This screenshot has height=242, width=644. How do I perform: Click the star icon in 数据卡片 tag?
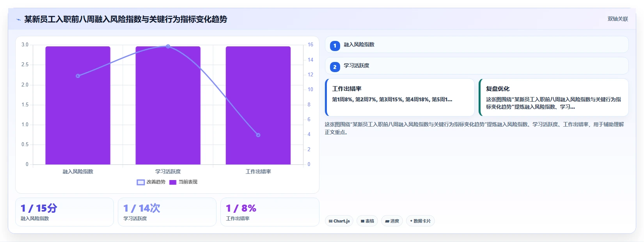[411, 221]
